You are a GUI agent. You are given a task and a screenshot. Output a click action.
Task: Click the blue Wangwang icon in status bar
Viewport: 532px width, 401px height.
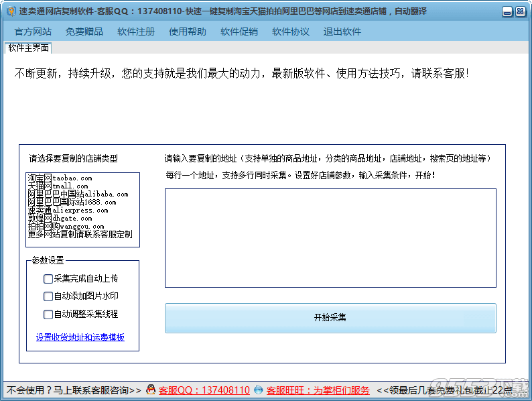click(259, 390)
